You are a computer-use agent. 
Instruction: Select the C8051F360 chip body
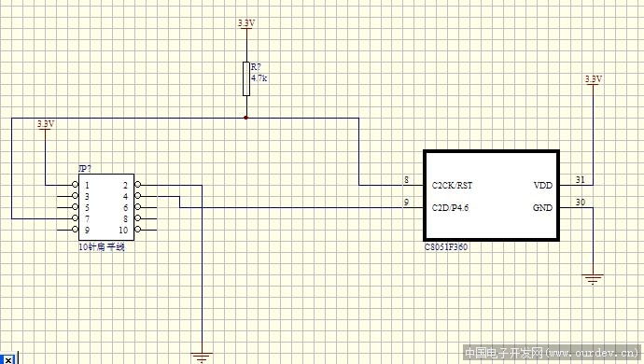491,196
